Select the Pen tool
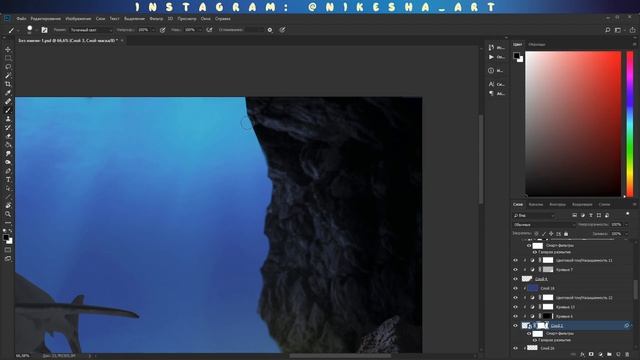 coord(8,171)
